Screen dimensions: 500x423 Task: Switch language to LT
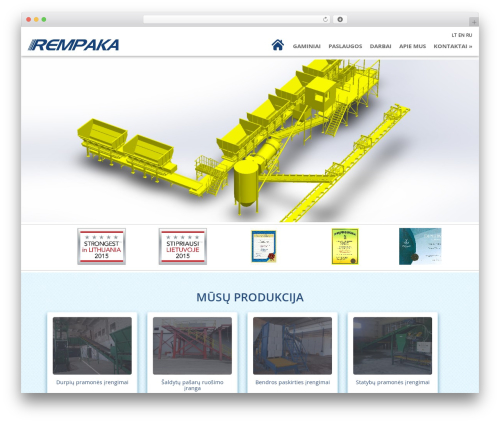tap(454, 35)
